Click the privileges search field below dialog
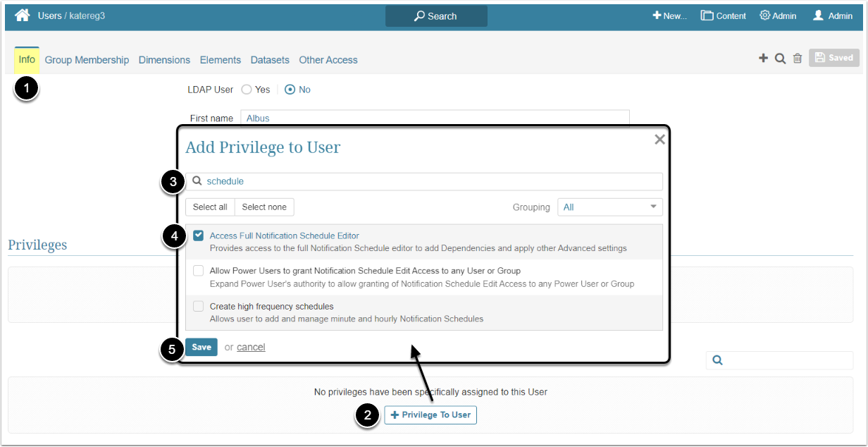This screenshot has width=868, height=447. (779, 360)
